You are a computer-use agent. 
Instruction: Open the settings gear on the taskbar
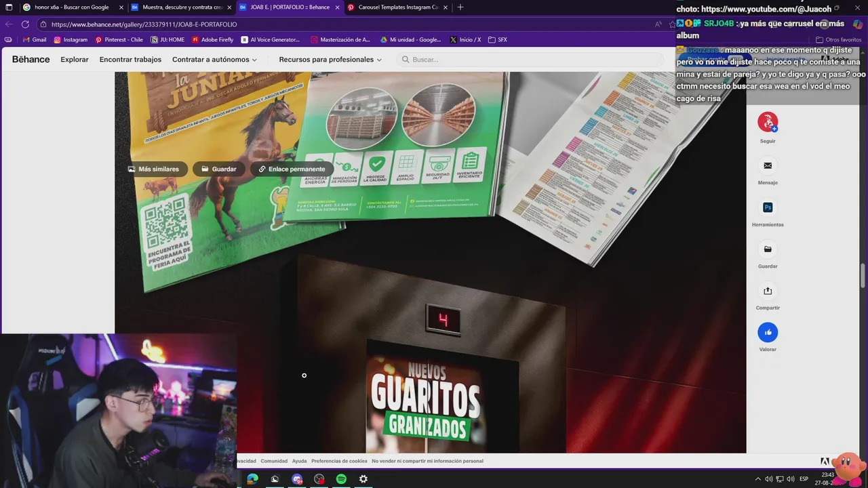pos(363,479)
